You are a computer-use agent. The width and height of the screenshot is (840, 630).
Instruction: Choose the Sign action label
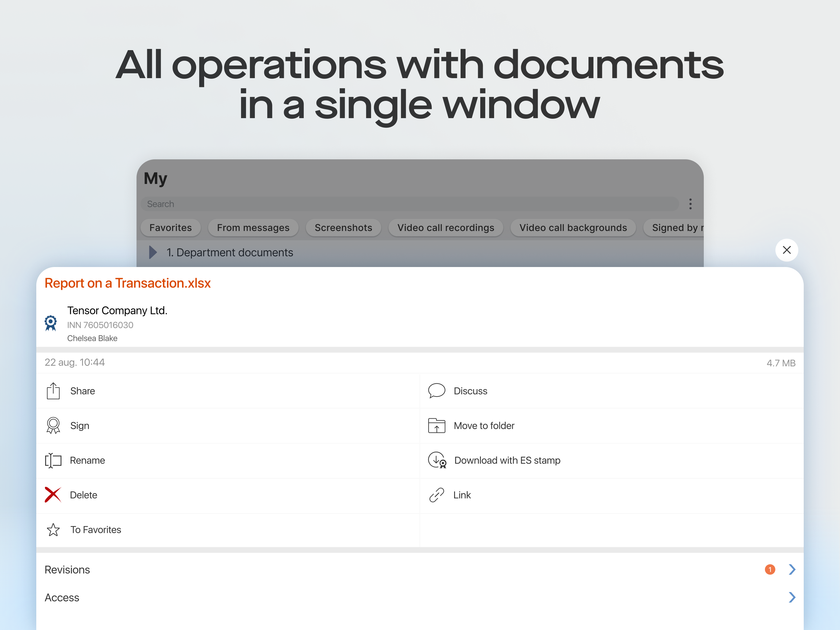[80, 425]
